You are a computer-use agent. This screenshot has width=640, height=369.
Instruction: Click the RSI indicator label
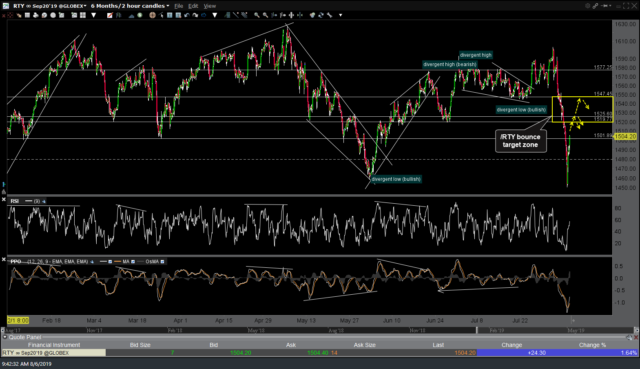(x=15, y=201)
